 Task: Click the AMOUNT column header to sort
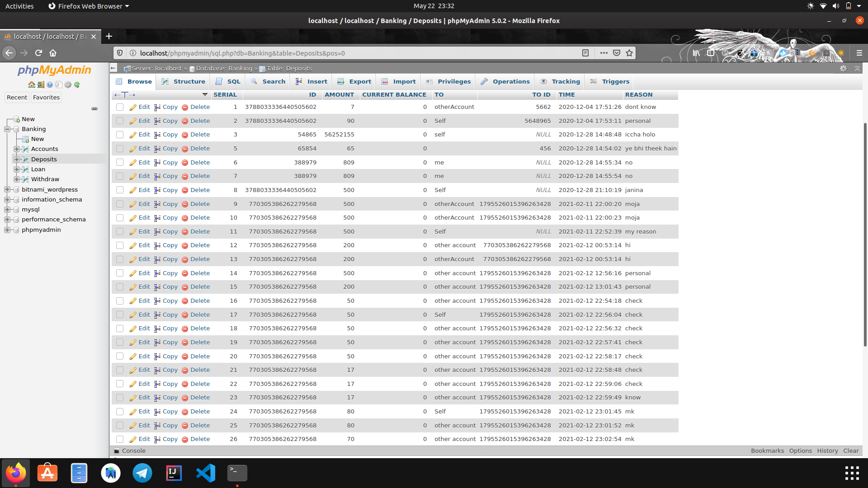339,94
